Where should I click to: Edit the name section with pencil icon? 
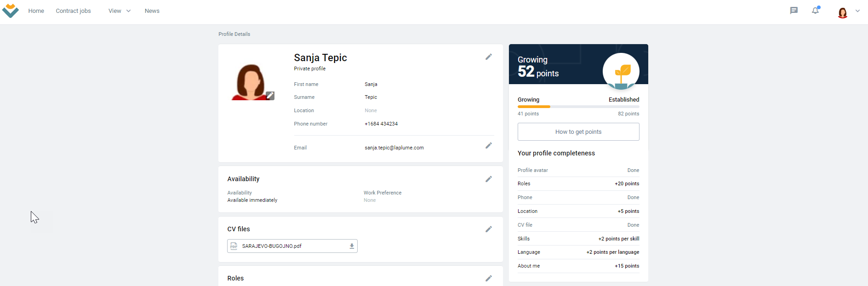489,57
